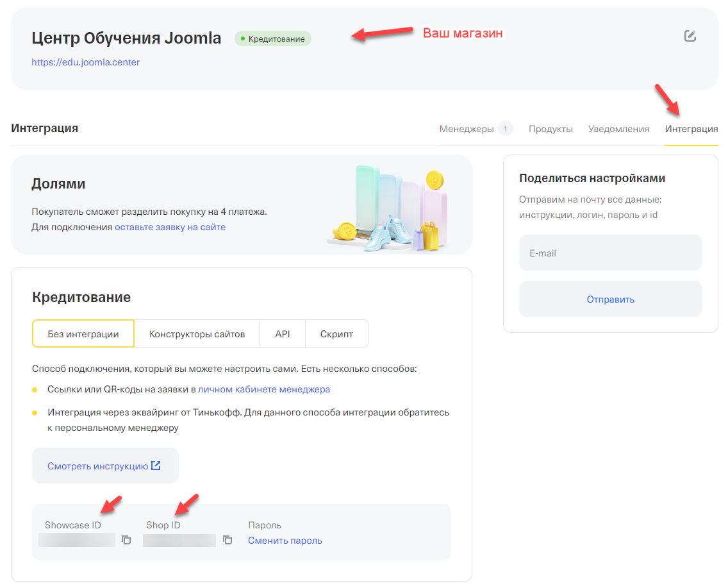
Task: Follow the оставьте заявку на сайте link
Action: point(170,227)
